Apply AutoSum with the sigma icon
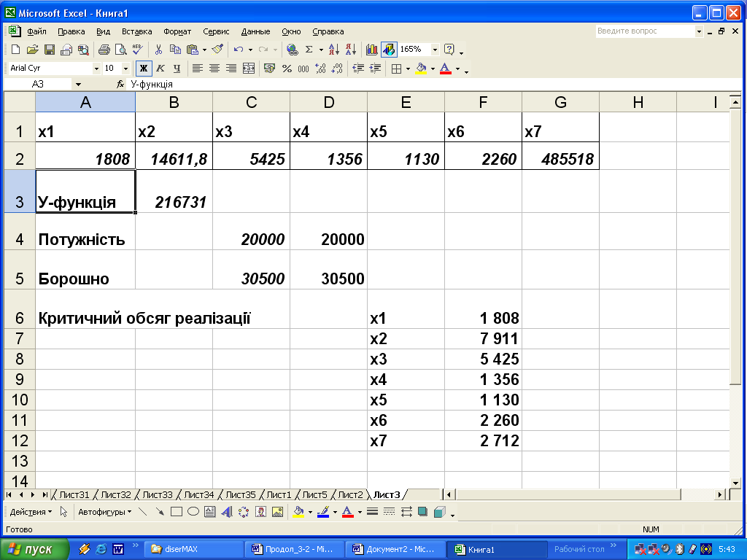747x560 pixels. 309,50
